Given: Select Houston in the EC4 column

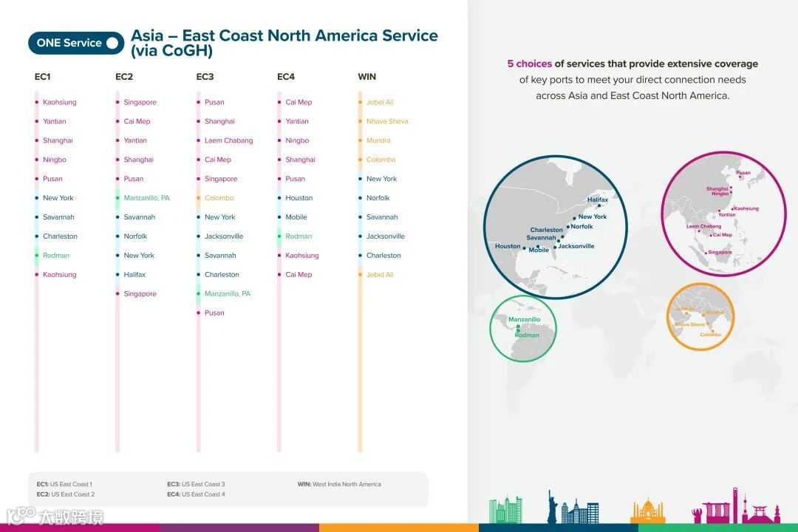Looking at the screenshot, I should click(299, 198).
